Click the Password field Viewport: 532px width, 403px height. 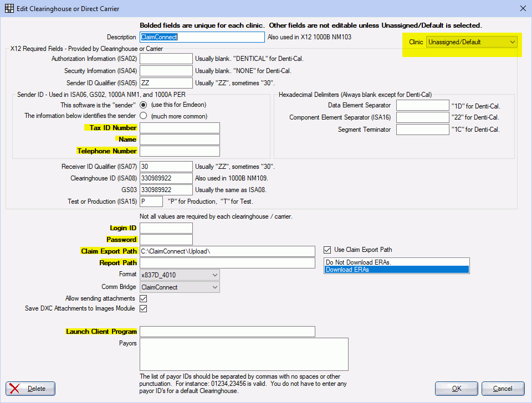pyautogui.click(x=166, y=240)
